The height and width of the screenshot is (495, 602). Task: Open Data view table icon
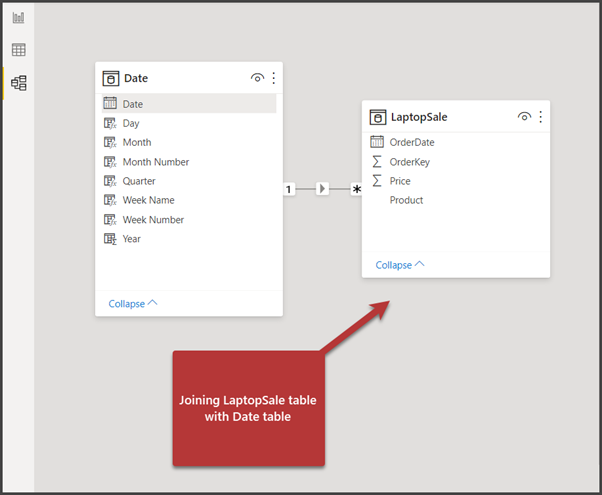point(18,50)
